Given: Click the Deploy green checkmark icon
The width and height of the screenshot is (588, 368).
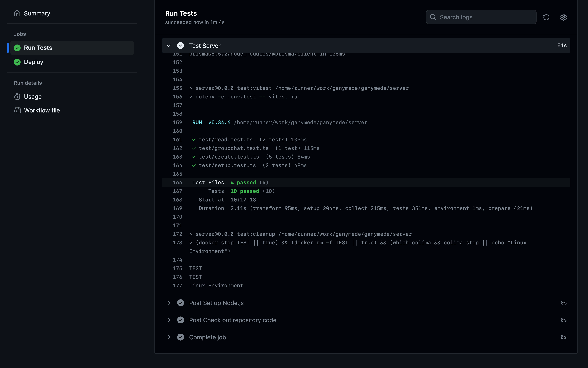Looking at the screenshot, I should tap(17, 62).
